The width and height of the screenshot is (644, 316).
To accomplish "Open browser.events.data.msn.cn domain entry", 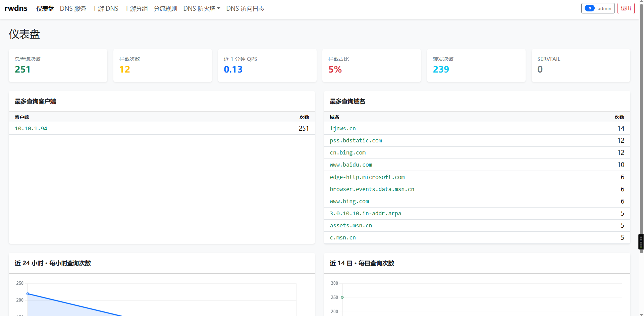I will point(372,189).
